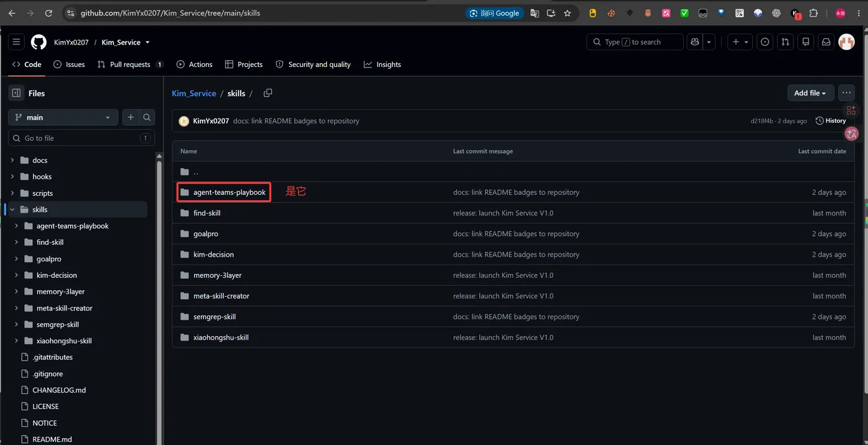Open the Add file dropdown

(x=810, y=93)
